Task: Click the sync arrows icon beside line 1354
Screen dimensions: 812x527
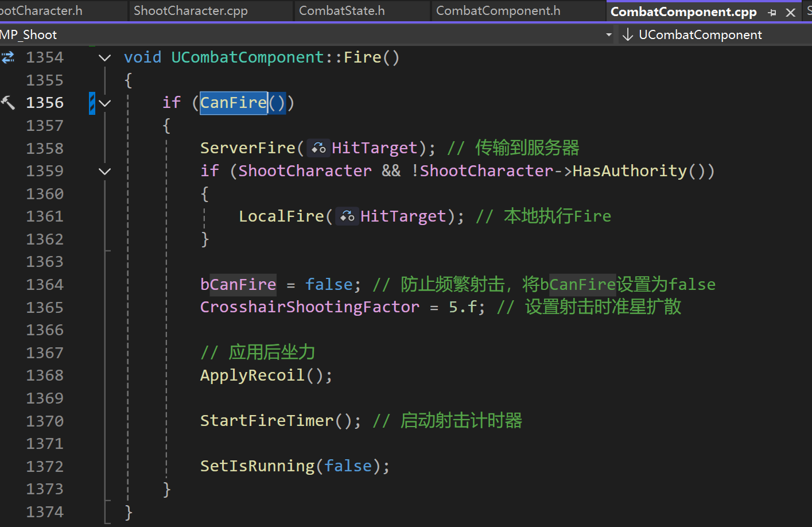Action: [8, 57]
